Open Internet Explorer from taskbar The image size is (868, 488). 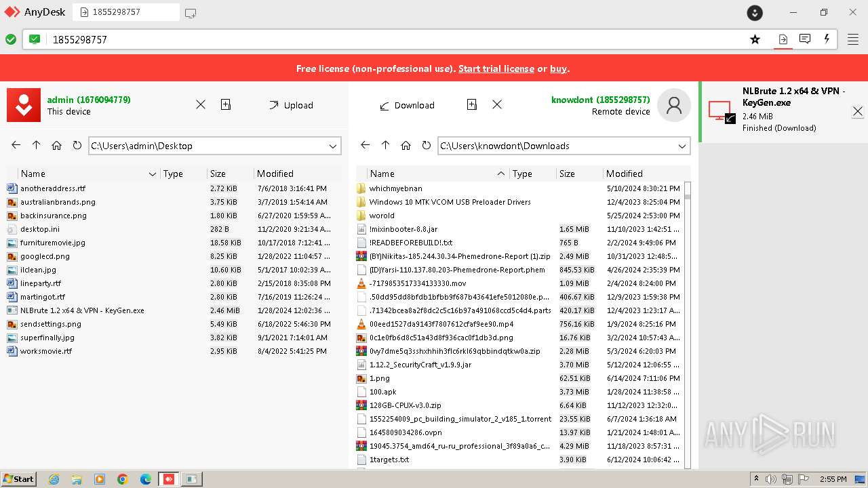click(54, 479)
